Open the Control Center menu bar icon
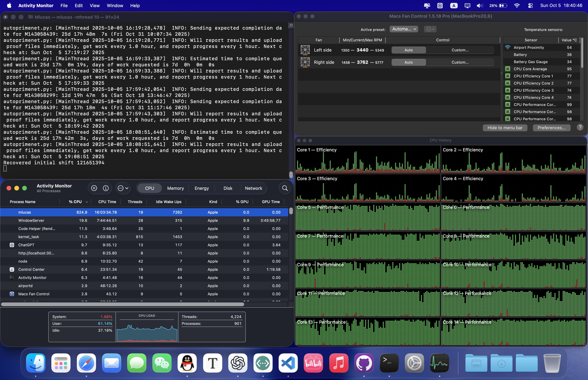Screen dimensions: 588x380 pyautogui.click(x=530, y=5)
